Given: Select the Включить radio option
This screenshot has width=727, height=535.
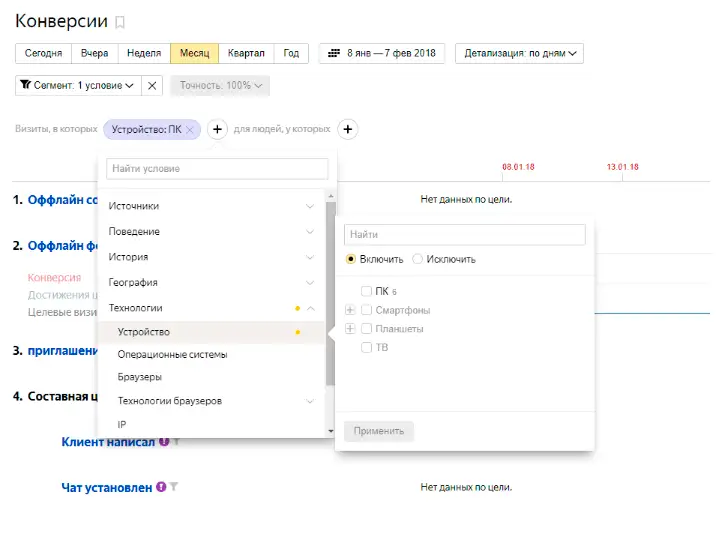Looking at the screenshot, I should click(x=351, y=259).
